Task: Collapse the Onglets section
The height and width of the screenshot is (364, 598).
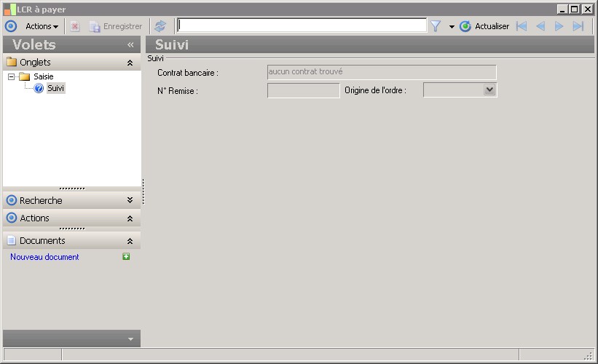Action: click(130, 63)
